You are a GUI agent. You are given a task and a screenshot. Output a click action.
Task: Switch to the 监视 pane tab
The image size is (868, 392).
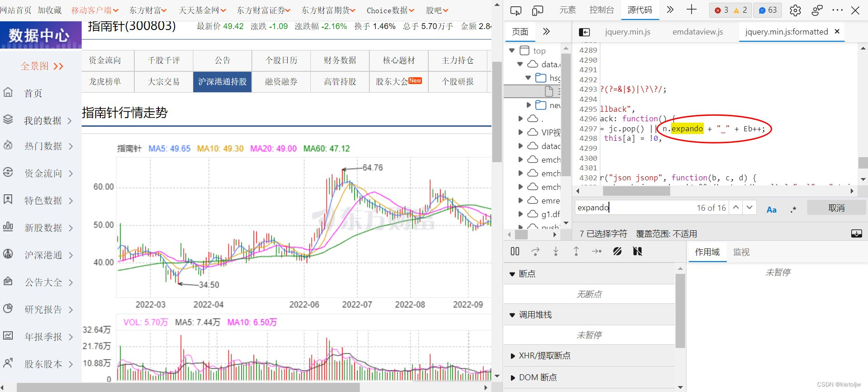[741, 252]
